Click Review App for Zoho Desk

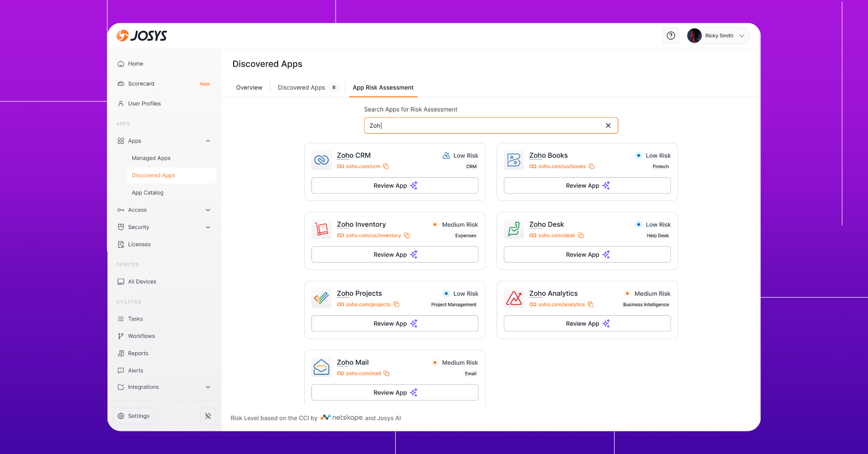click(x=587, y=255)
